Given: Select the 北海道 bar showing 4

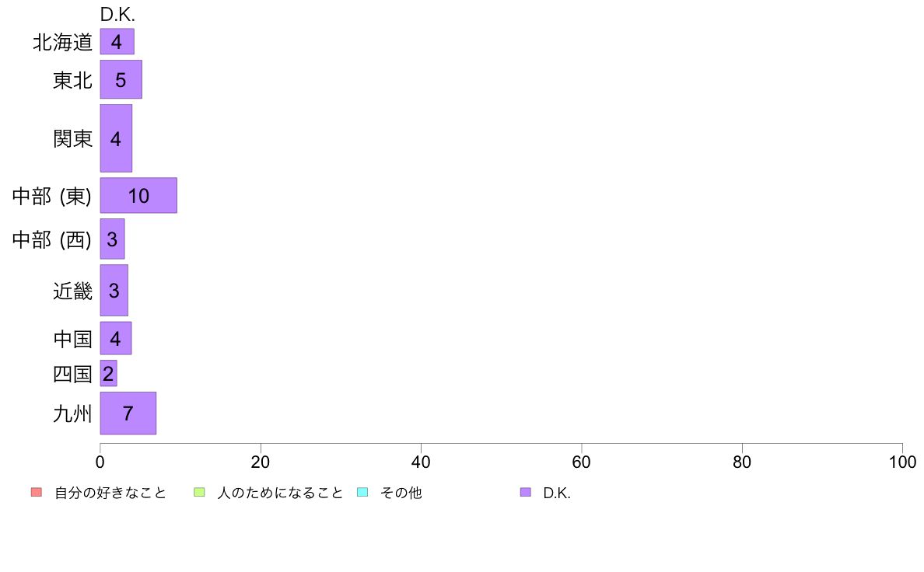Looking at the screenshot, I should point(117,42).
